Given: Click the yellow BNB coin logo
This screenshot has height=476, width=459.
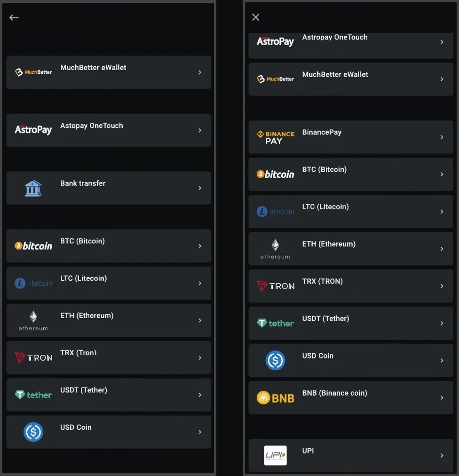Looking at the screenshot, I should point(275,398).
